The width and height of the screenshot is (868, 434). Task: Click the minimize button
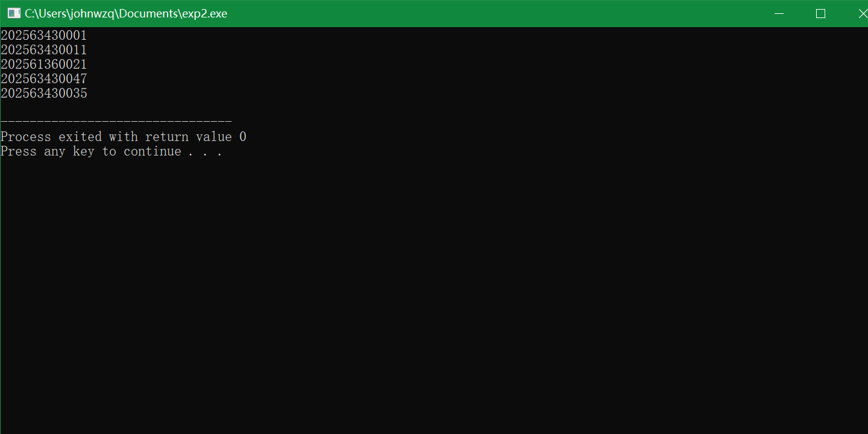(x=779, y=13)
